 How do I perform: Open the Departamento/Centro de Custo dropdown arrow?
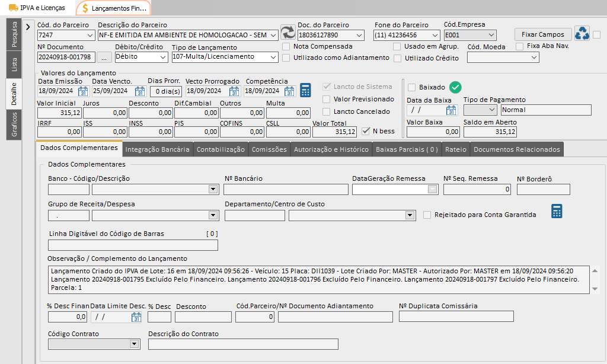click(x=410, y=215)
